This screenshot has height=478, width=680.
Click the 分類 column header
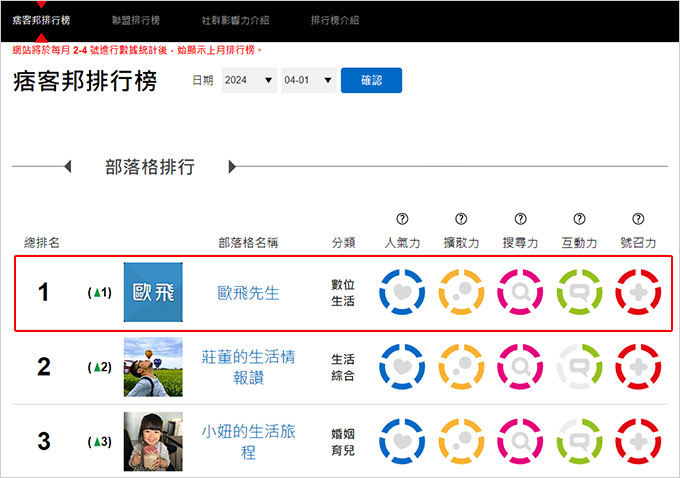pyautogui.click(x=343, y=242)
